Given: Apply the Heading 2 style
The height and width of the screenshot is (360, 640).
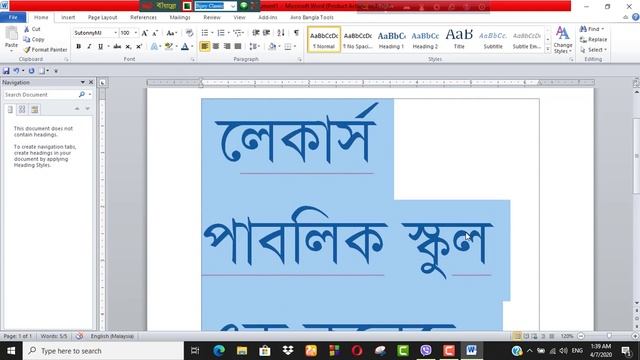Looking at the screenshot, I should point(425,40).
